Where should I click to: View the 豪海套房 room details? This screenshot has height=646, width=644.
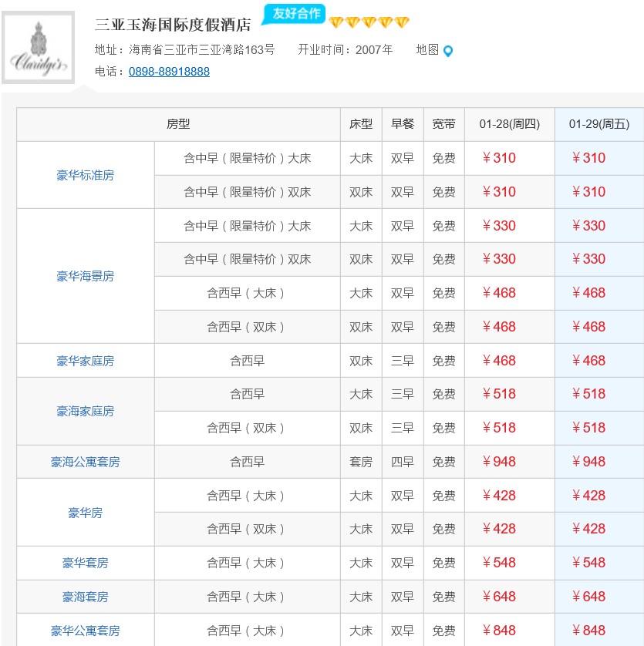pyautogui.click(x=85, y=597)
